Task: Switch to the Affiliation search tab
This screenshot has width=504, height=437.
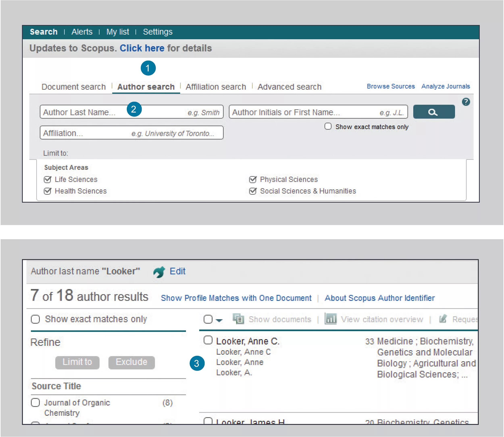Action: tap(216, 86)
